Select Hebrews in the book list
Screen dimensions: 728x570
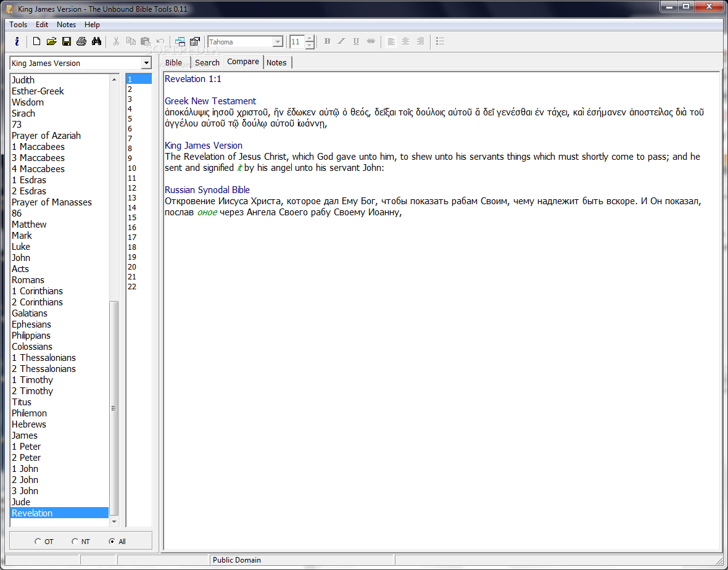(x=59, y=424)
